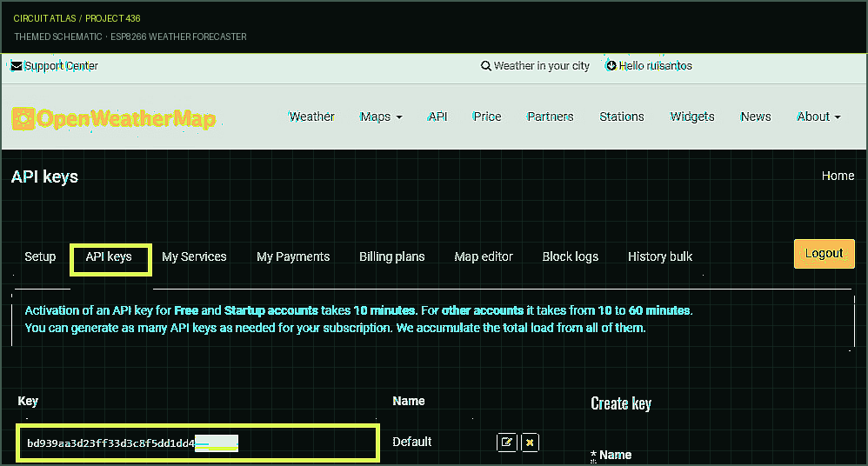This screenshot has width=868, height=466.
Task: Click the Default key name
Action: click(412, 442)
